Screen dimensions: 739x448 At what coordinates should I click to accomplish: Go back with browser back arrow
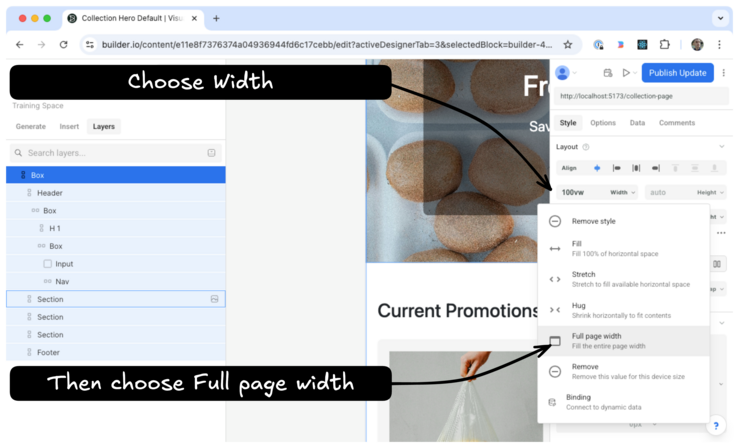coord(19,45)
